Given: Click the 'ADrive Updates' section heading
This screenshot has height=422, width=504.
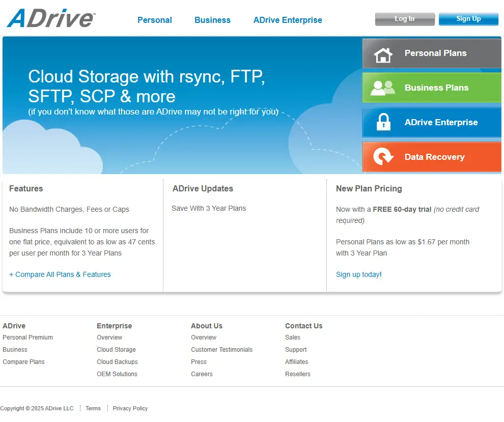Looking at the screenshot, I should 203,189.
